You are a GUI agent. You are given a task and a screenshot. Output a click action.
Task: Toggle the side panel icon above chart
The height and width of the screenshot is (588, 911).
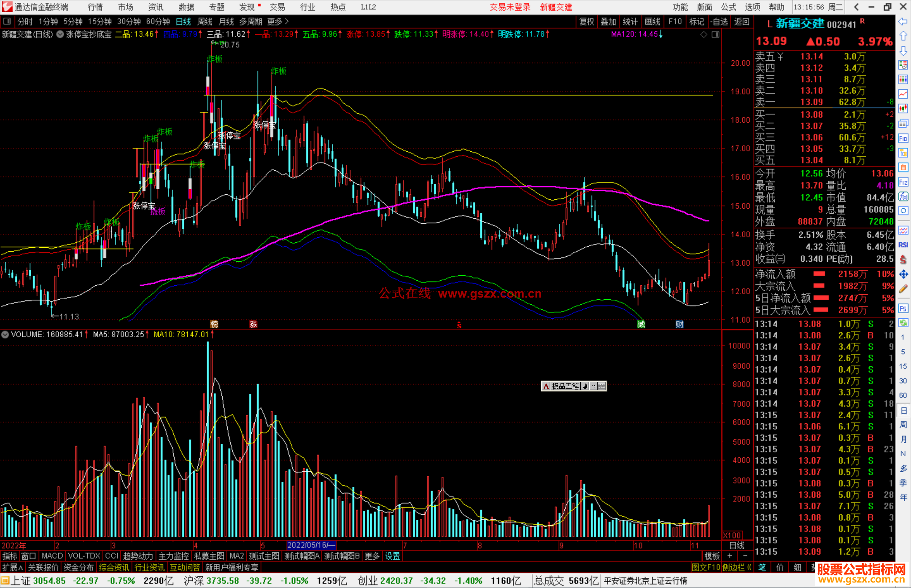716,35
